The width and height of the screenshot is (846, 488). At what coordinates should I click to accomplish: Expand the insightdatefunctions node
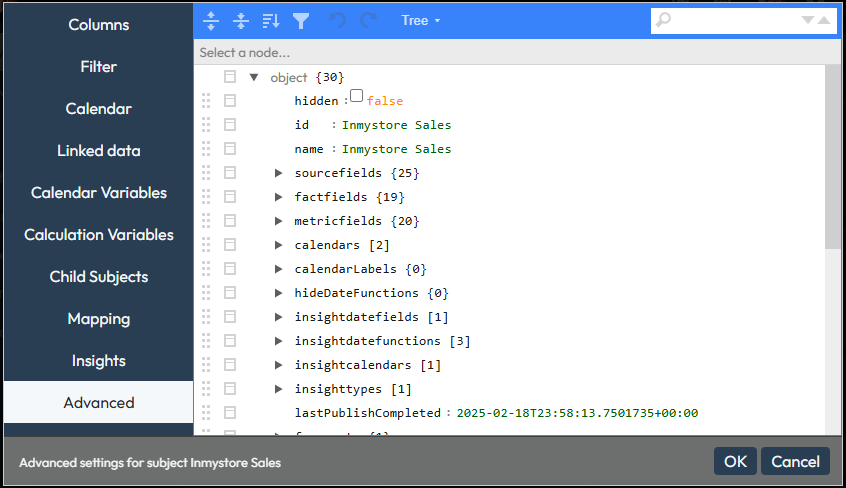278,341
